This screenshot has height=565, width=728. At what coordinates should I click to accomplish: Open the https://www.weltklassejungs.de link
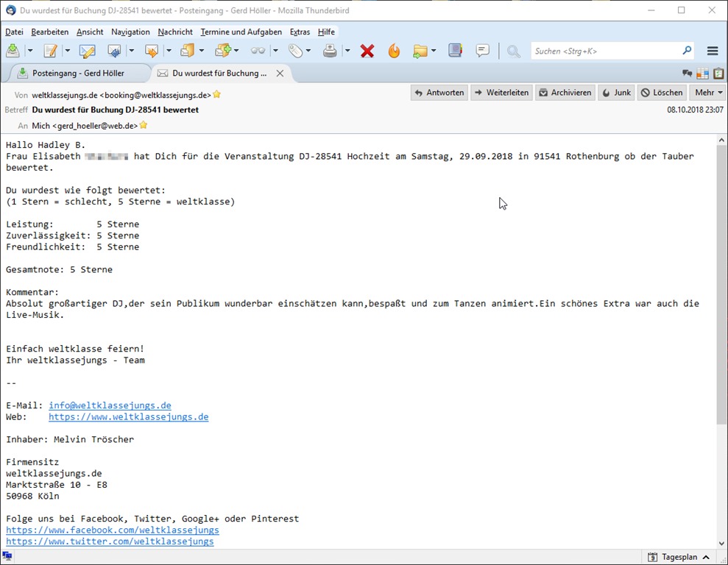(129, 417)
